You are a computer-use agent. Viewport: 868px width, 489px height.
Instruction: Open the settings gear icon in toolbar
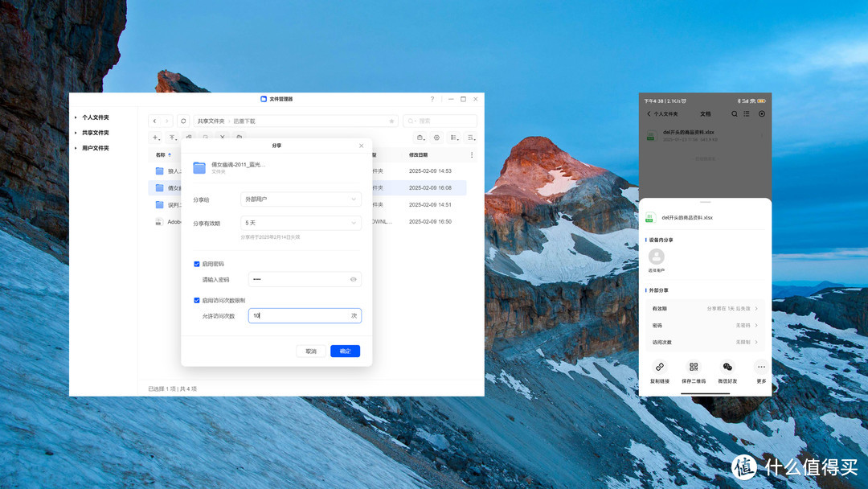pyautogui.click(x=436, y=138)
